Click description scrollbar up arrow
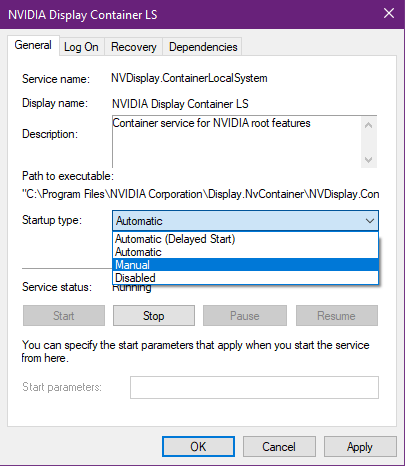This screenshot has height=467, width=405. point(368,125)
